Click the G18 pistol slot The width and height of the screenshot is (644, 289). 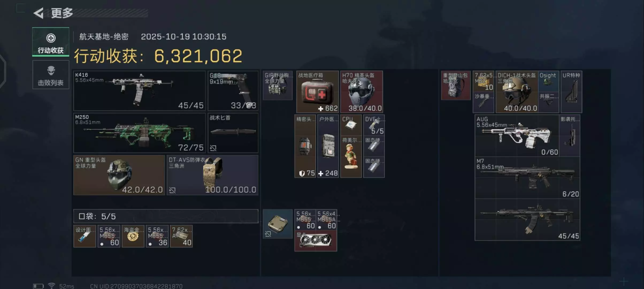coord(233,91)
